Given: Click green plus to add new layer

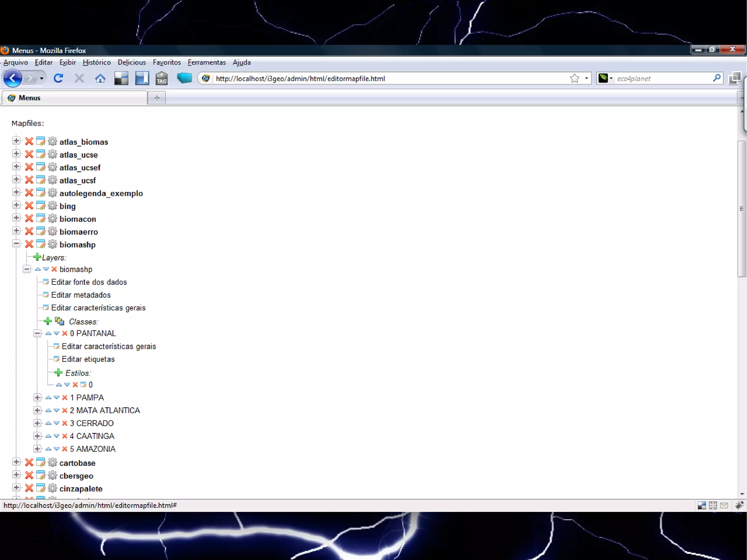Looking at the screenshot, I should pos(37,257).
